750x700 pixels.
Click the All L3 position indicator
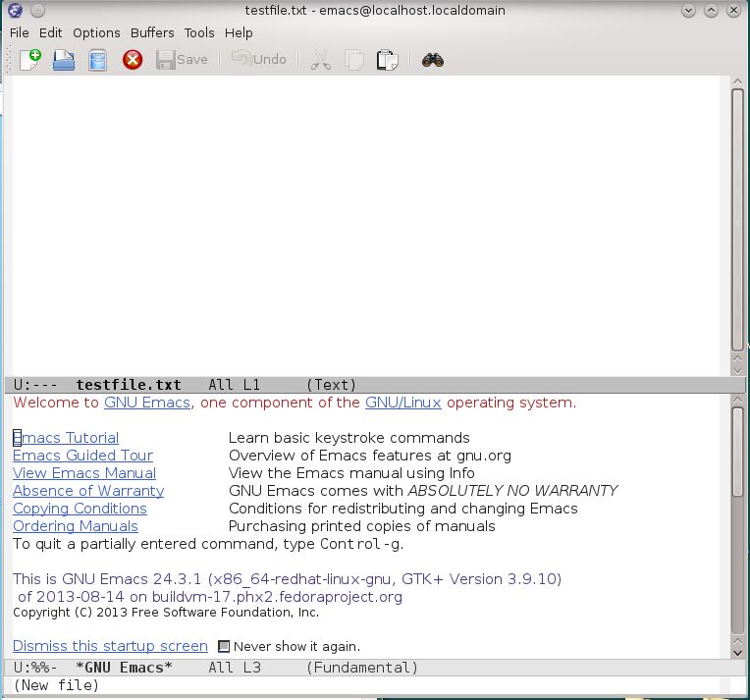[x=235, y=668]
